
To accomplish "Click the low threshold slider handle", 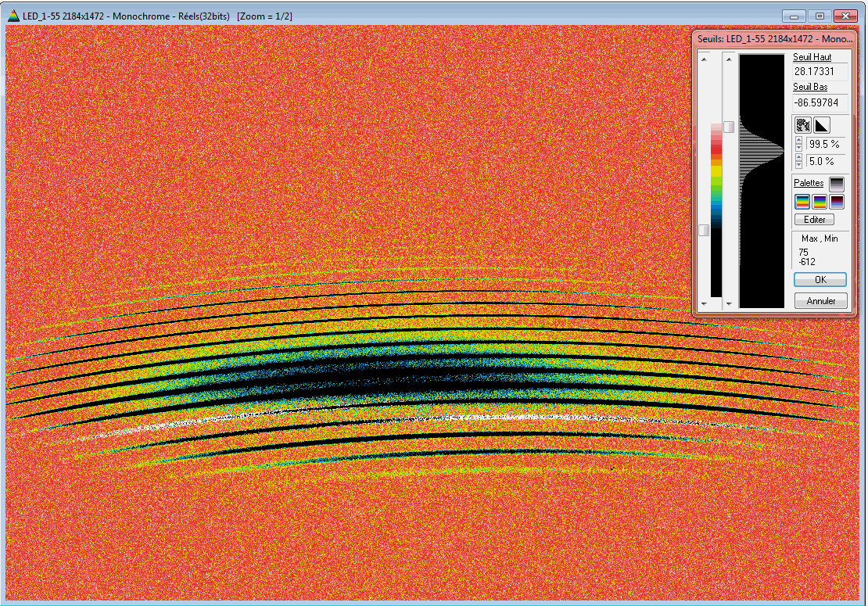I will (704, 230).
